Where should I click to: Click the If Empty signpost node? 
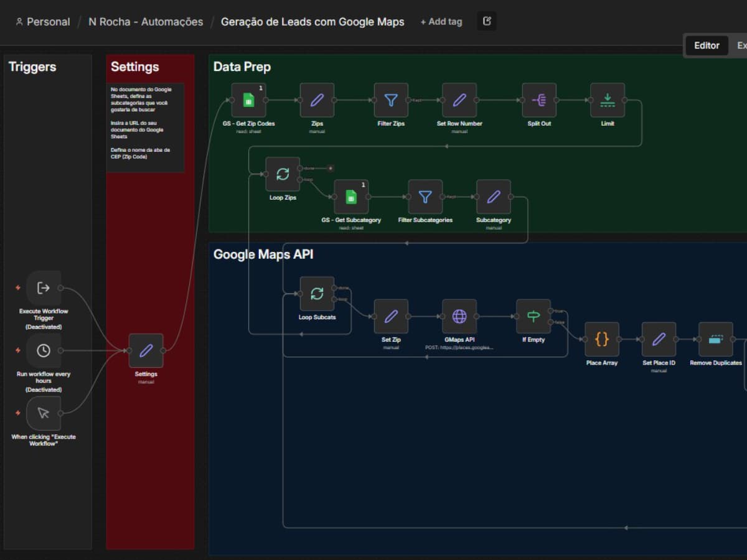(533, 317)
